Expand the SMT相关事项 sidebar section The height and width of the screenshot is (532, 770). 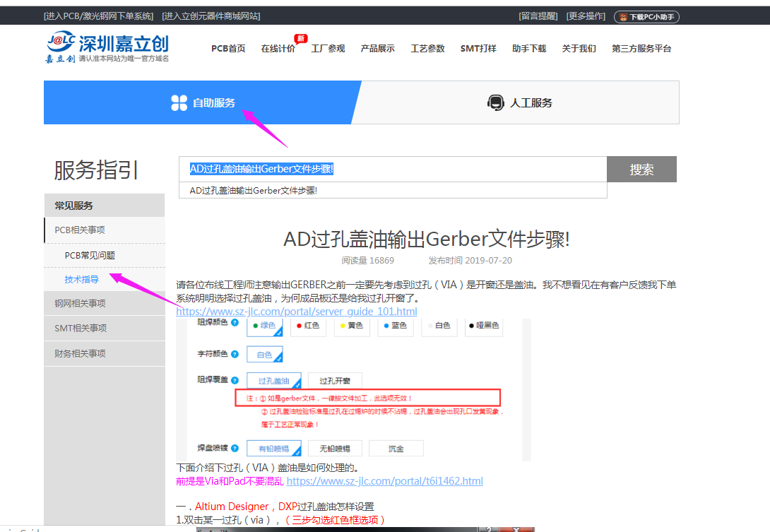(81, 329)
